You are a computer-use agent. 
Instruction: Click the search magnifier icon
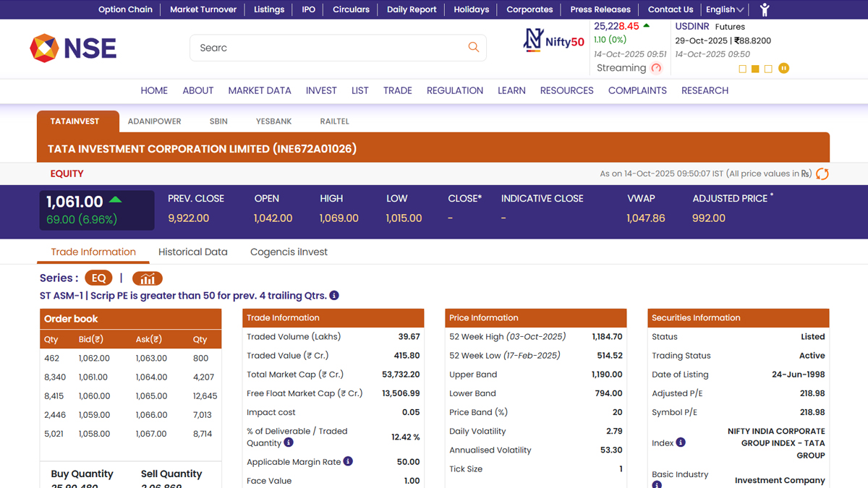(x=473, y=48)
